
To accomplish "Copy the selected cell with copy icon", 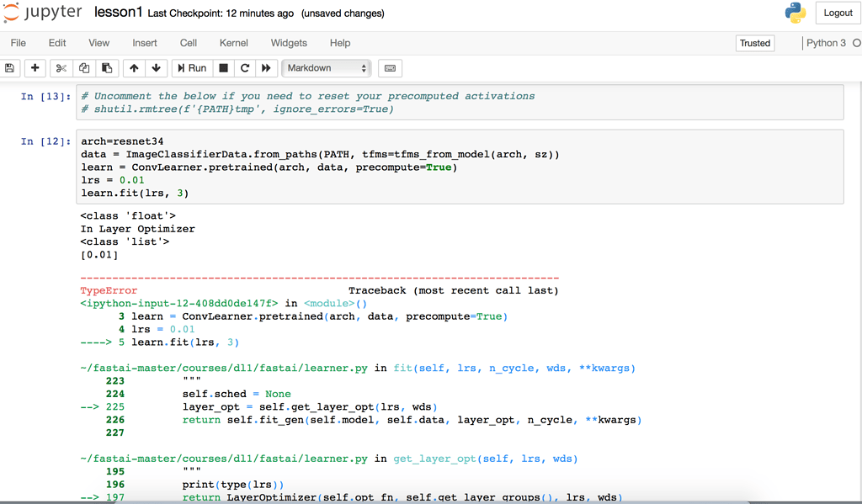I will coord(82,68).
